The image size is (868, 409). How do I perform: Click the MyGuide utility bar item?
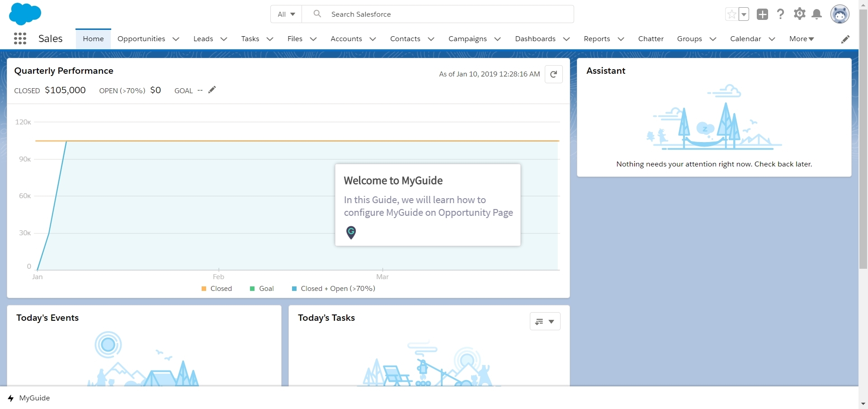click(x=29, y=398)
